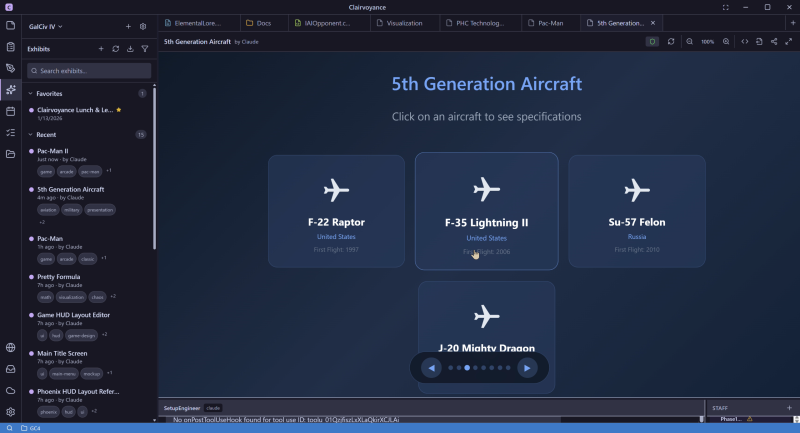Enter fullscreen with the expand icon

[789, 42]
